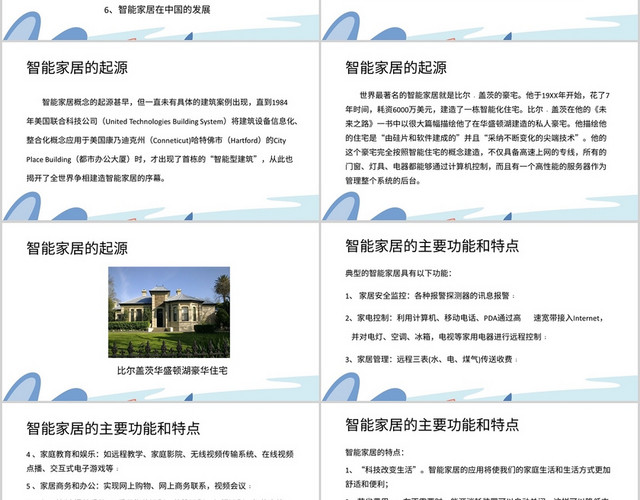Click item "2、家电控制" line
The height and width of the screenshot is (500, 640).
tap(475, 318)
